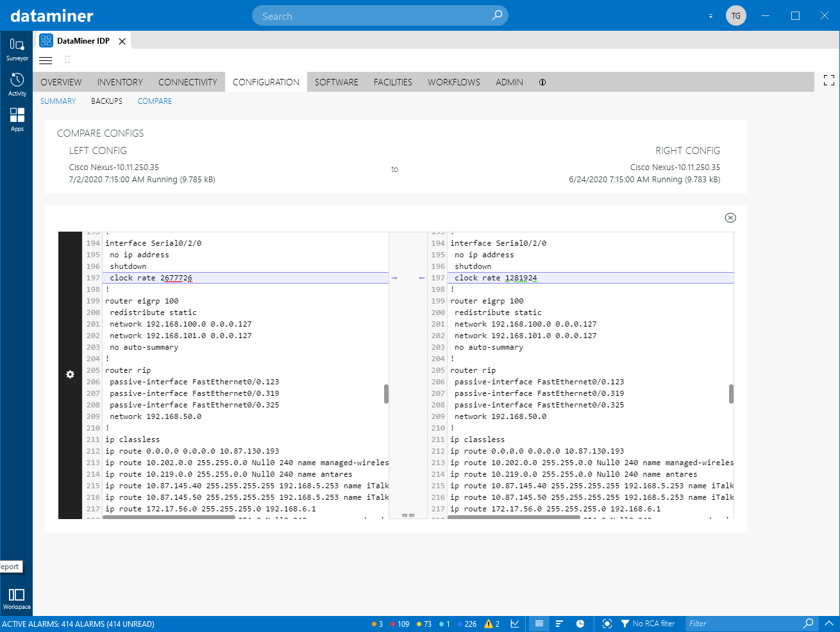Click the partially hidden report button at left edge
840x632 pixels.
coord(11,567)
